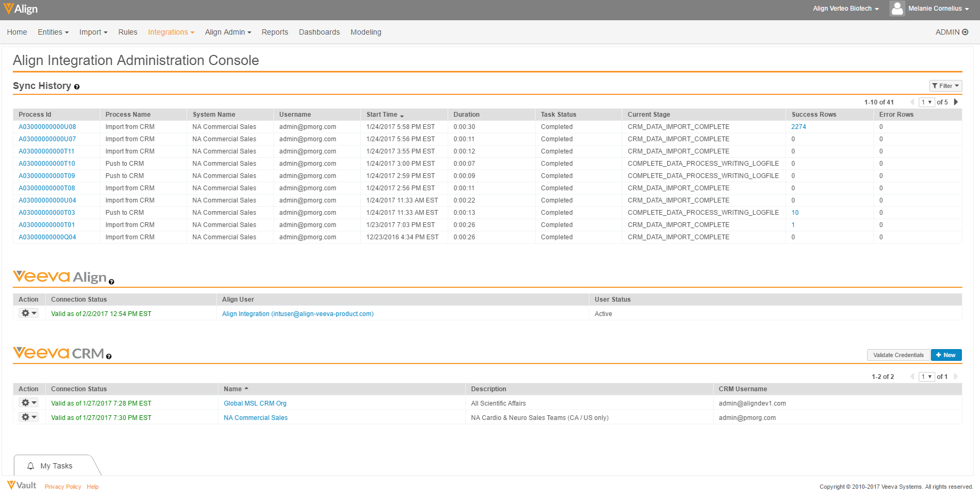
Task: Sort by Start Time column header
Action: (x=382, y=115)
